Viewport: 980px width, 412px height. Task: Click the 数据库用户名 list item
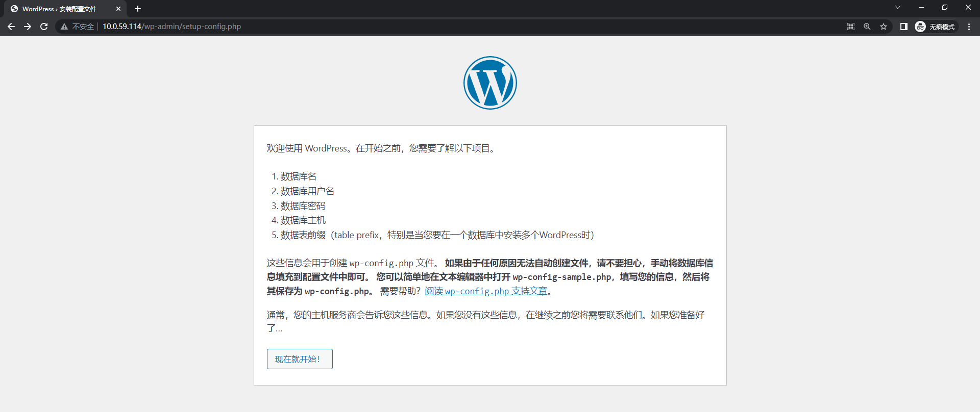(307, 191)
